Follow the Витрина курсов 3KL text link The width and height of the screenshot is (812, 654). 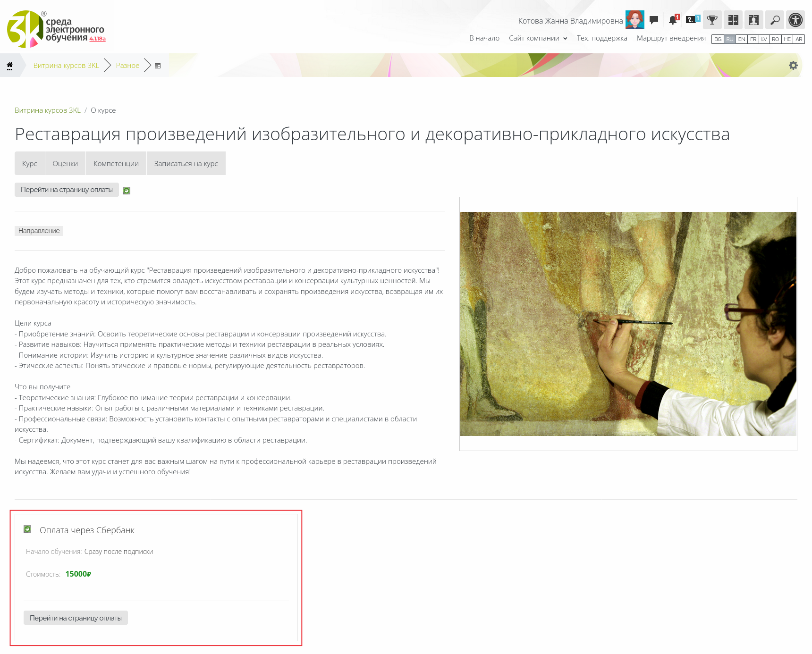(x=48, y=110)
